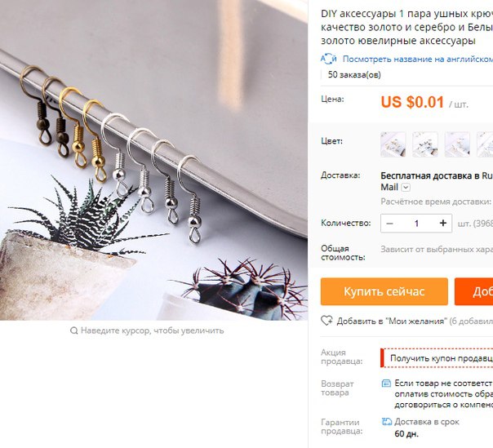Click 'Получить купон продавца' coupon box
The image size is (493, 448).
pyautogui.click(x=437, y=357)
